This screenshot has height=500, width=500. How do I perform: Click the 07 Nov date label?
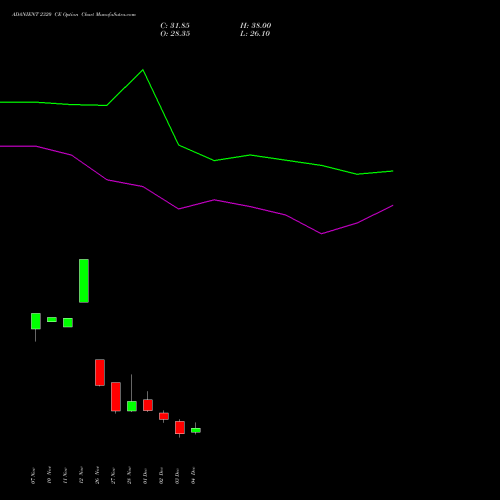[33, 476]
